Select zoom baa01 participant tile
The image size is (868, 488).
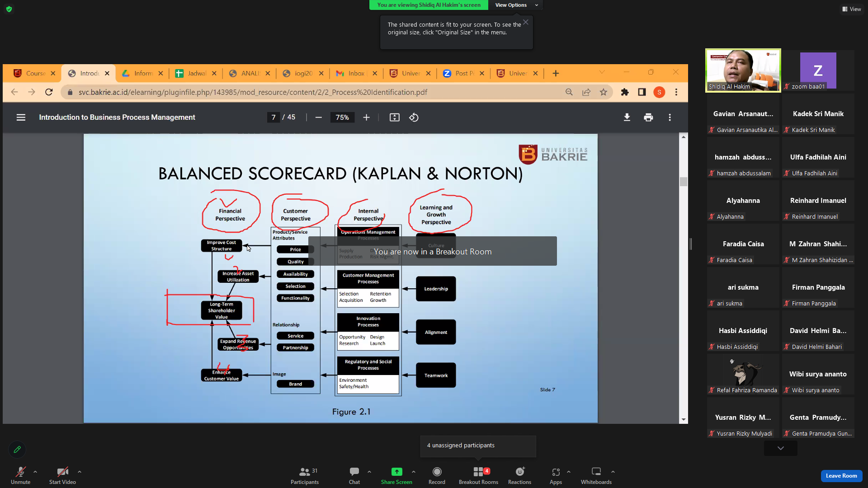[x=818, y=70]
